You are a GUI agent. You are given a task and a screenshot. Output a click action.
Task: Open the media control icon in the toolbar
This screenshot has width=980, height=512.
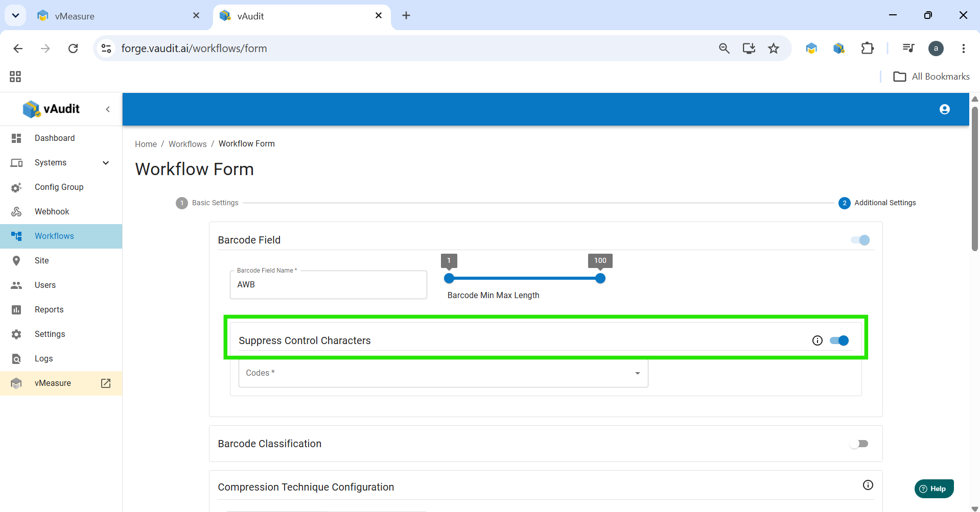click(x=908, y=48)
